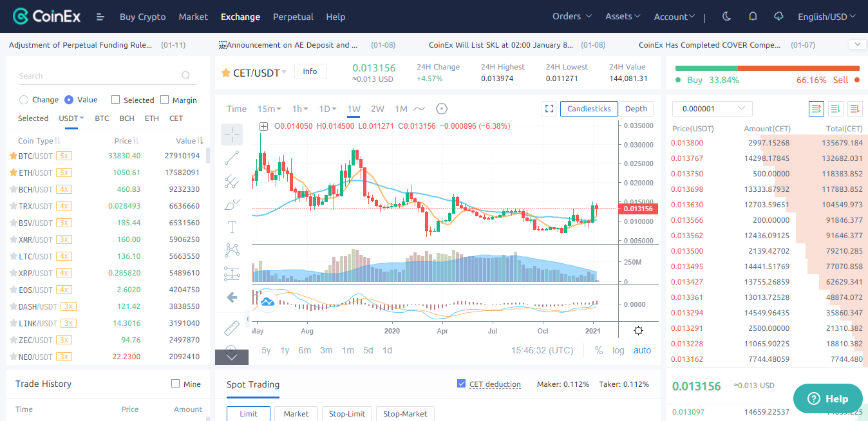The height and width of the screenshot is (421, 868).
Task: Click the cloud download app icon
Action: 778,17
